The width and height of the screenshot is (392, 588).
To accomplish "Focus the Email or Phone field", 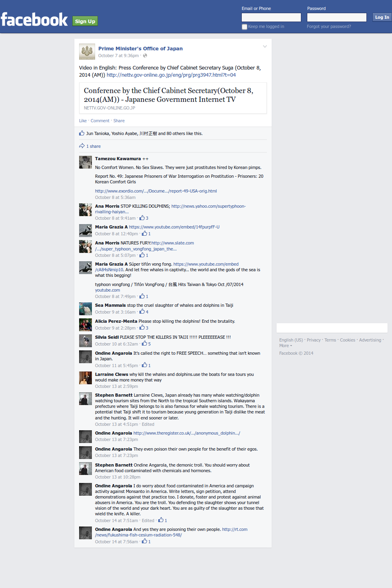I will point(271,17).
